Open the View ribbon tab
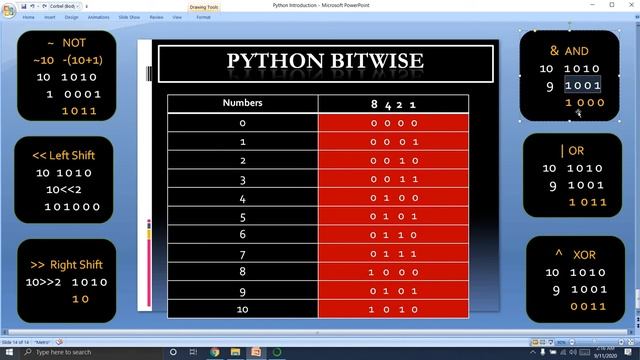 (x=177, y=17)
